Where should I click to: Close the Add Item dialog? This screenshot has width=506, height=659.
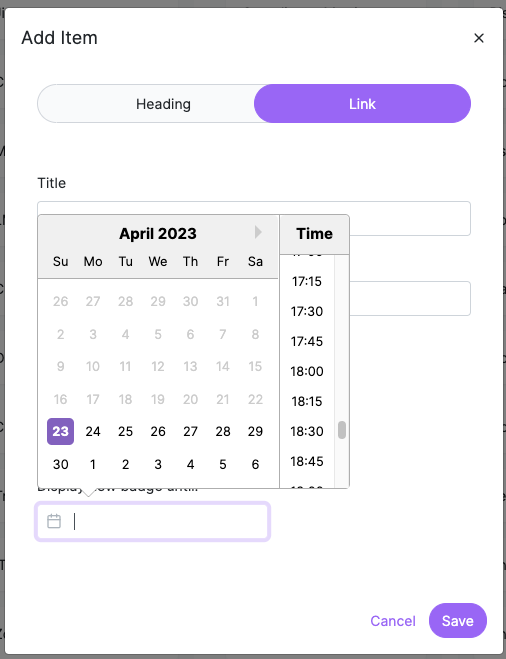479,38
